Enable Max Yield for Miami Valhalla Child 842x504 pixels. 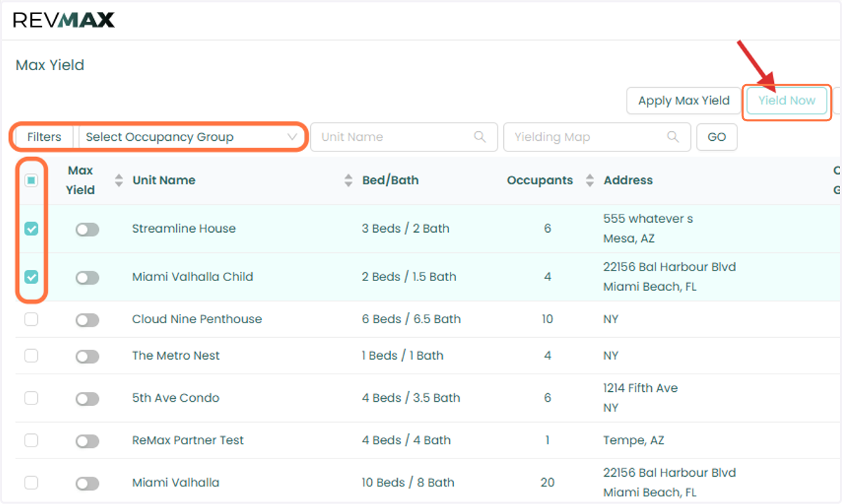pos(88,278)
